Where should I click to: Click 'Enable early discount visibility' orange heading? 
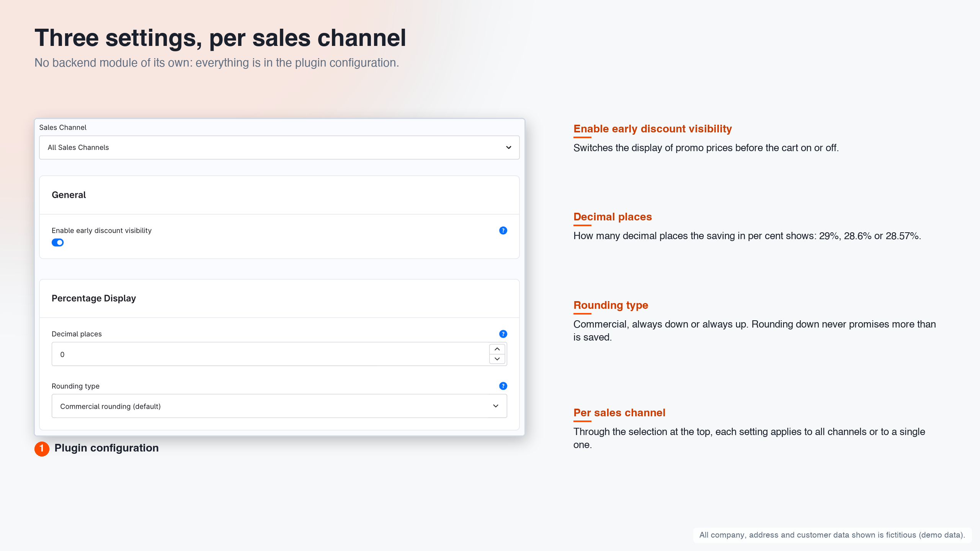pyautogui.click(x=653, y=129)
